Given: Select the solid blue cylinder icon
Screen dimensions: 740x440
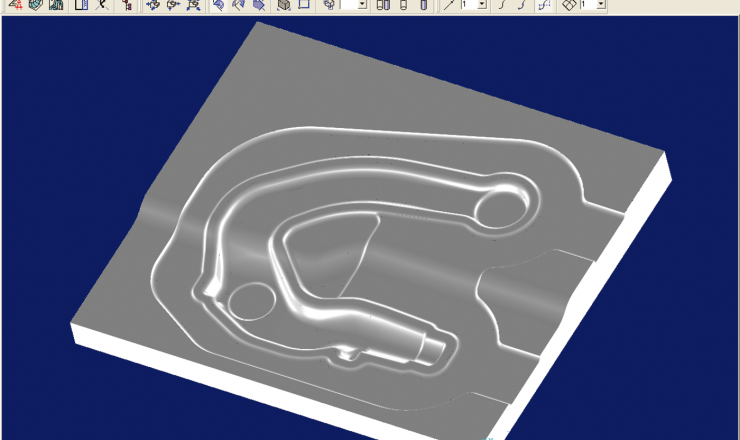Looking at the screenshot, I should coord(423,5).
